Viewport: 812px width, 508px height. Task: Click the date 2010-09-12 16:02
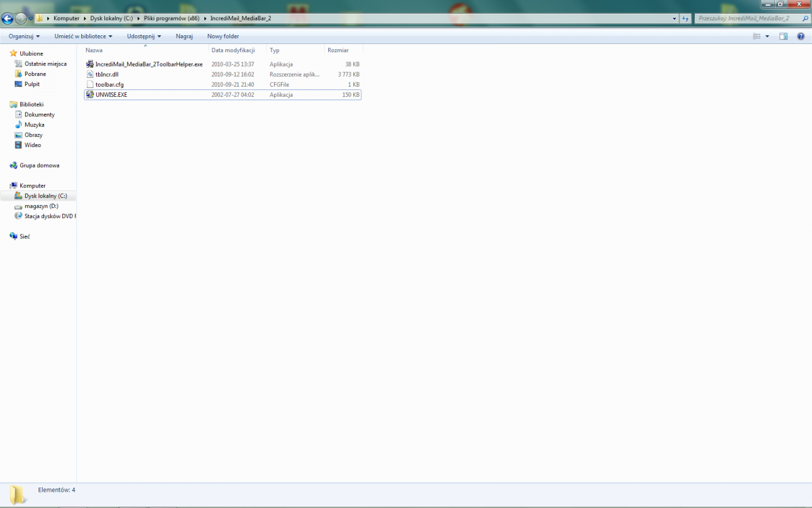coord(233,75)
